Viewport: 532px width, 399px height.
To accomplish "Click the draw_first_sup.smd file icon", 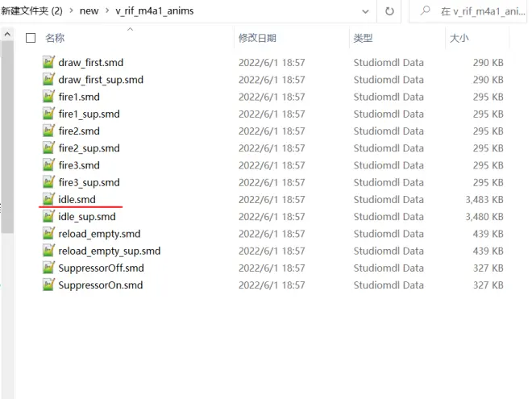I will click(x=48, y=79).
